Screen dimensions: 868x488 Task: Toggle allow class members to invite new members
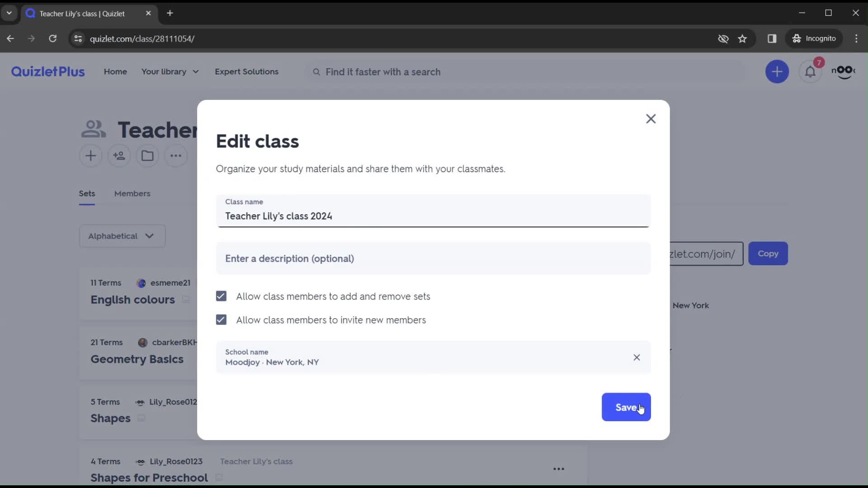tap(221, 320)
